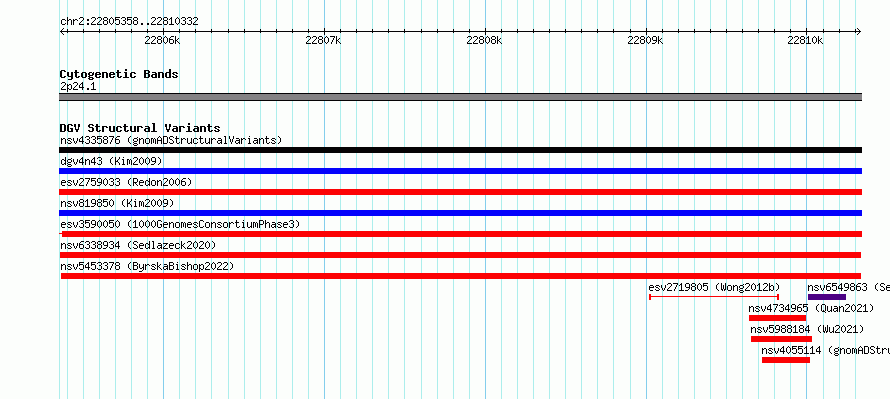Click the nsv5453378 (ByrskaBishop2022) red bar
Screen dimensions: 890x399
click(x=461, y=276)
